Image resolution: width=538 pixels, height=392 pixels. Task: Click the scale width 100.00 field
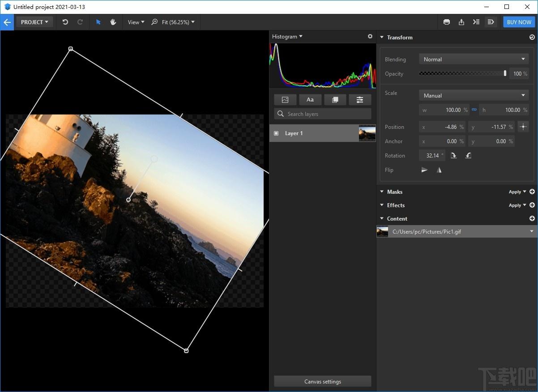tap(444, 110)
